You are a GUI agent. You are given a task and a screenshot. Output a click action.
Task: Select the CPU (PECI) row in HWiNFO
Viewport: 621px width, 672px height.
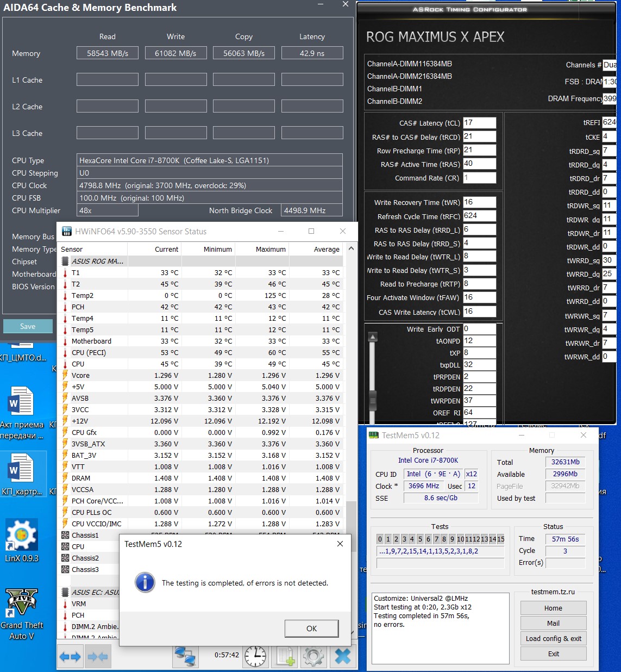(x=201, y=352)
